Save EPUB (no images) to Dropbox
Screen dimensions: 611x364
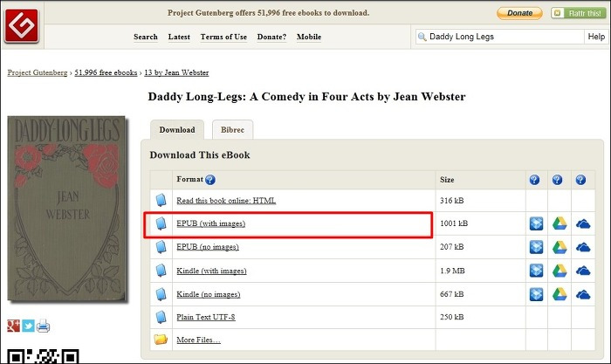pos(536,247)
